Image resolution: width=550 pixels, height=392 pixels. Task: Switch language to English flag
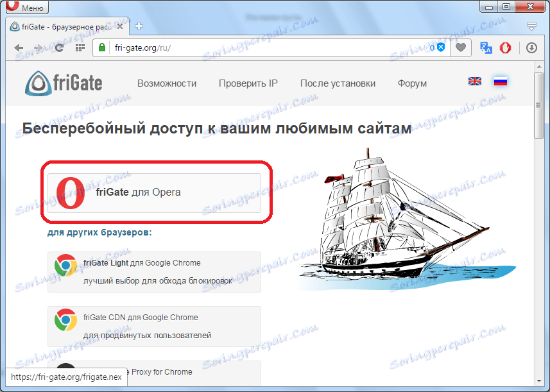pyautogui.click(x=475, y=81)
